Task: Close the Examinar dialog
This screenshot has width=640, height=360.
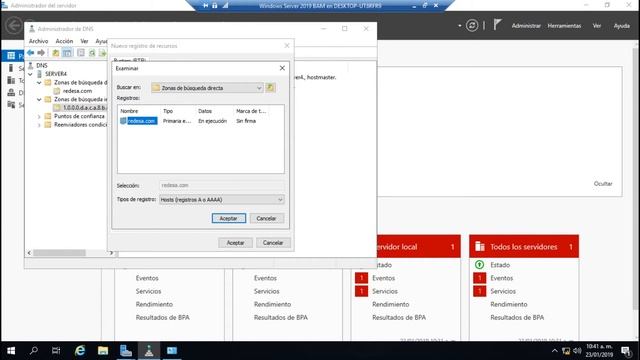Action: coord(282,68)
